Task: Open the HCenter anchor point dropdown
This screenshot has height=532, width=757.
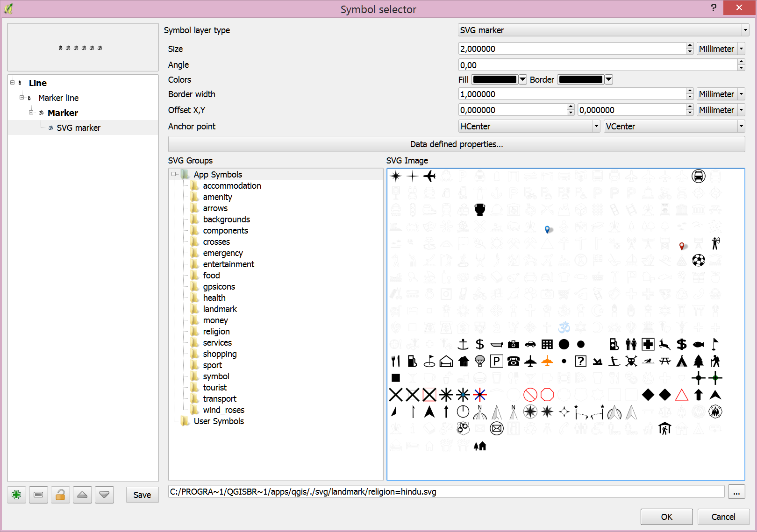Action: (529, 127)
